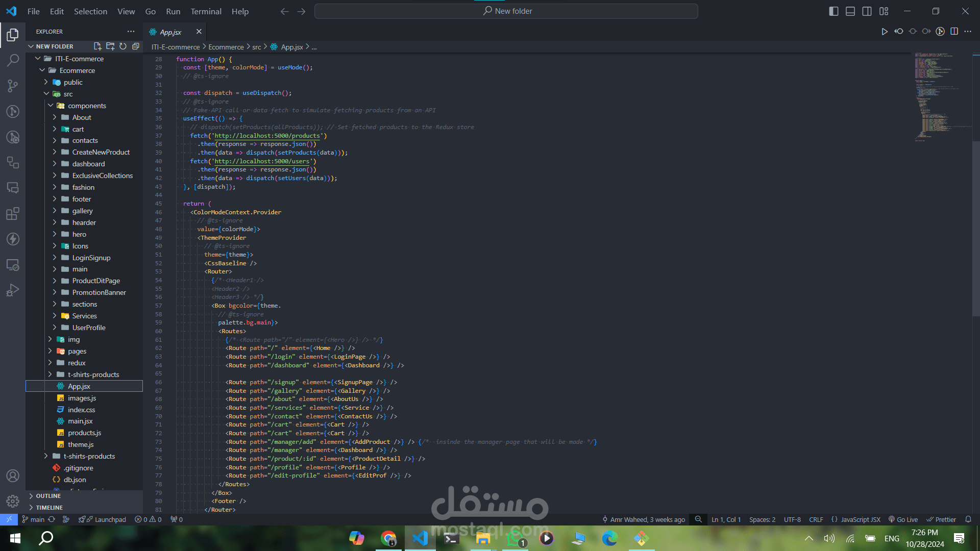Toggle the bottom panel visibility
This screenshot has width=980, height=551.
[850, 11]
